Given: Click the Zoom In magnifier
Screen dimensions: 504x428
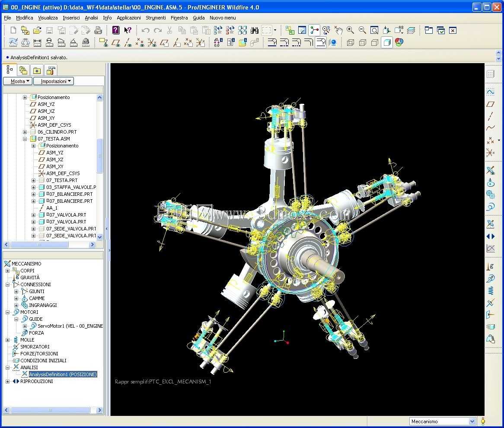Looking at the screenshot, I should 351,30.
